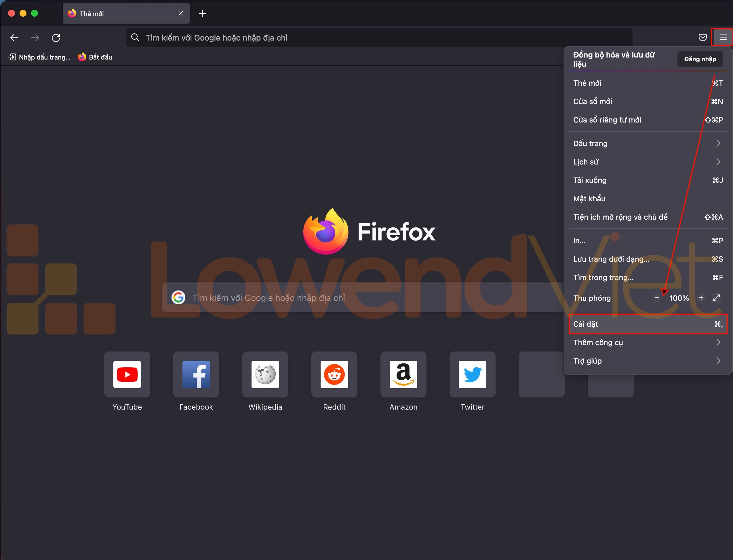Click the Google search box on the page
This screenshot has width=733, height=560.
click(x=363, y=298)
